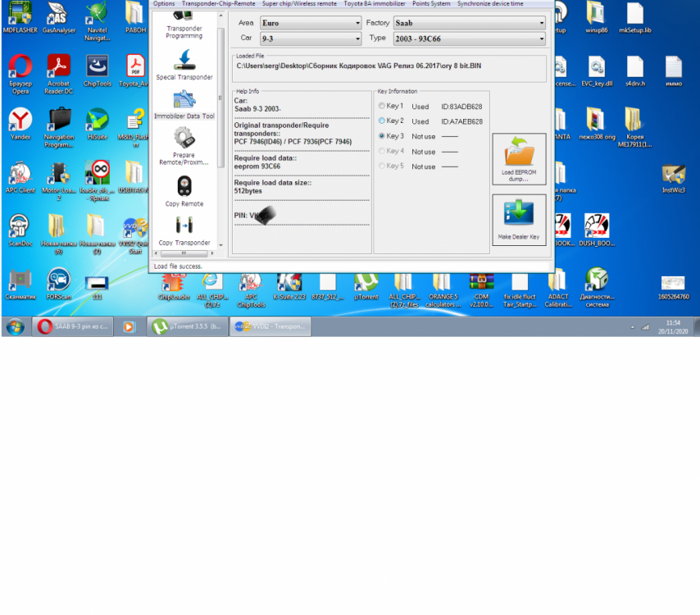This screenshot has width=700, height=615.
Task: Open InstWiz3 desktop icon
Action: (x=673, y=178)
